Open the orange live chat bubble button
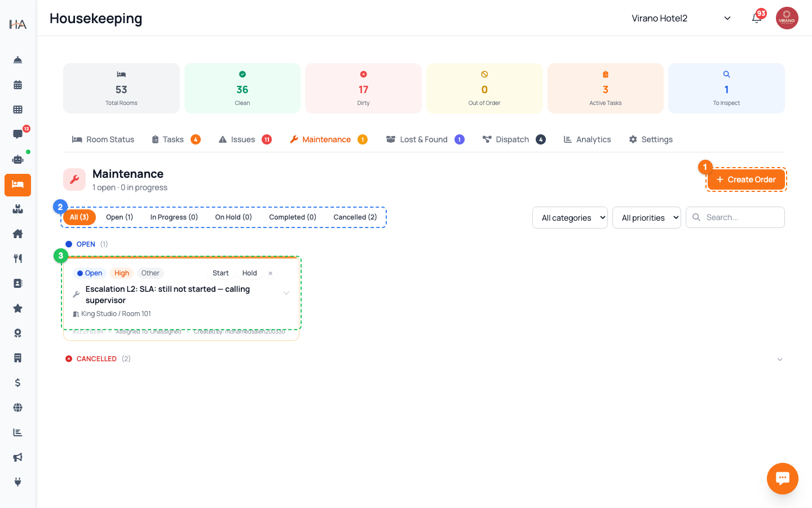812x508 pixels. pyautogui.click(x=782, y=479)
